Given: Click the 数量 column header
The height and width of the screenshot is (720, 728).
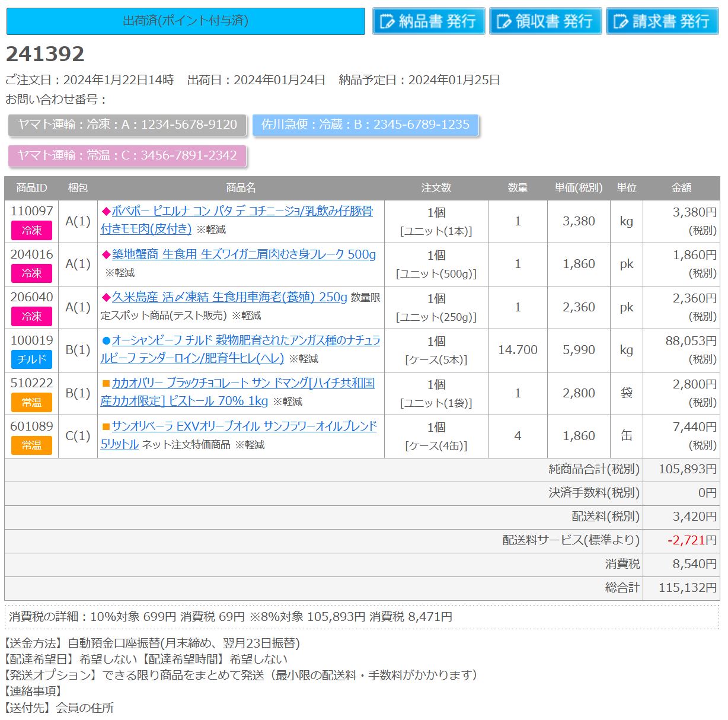Looking at the screenshot, I should tap(518, 188).
